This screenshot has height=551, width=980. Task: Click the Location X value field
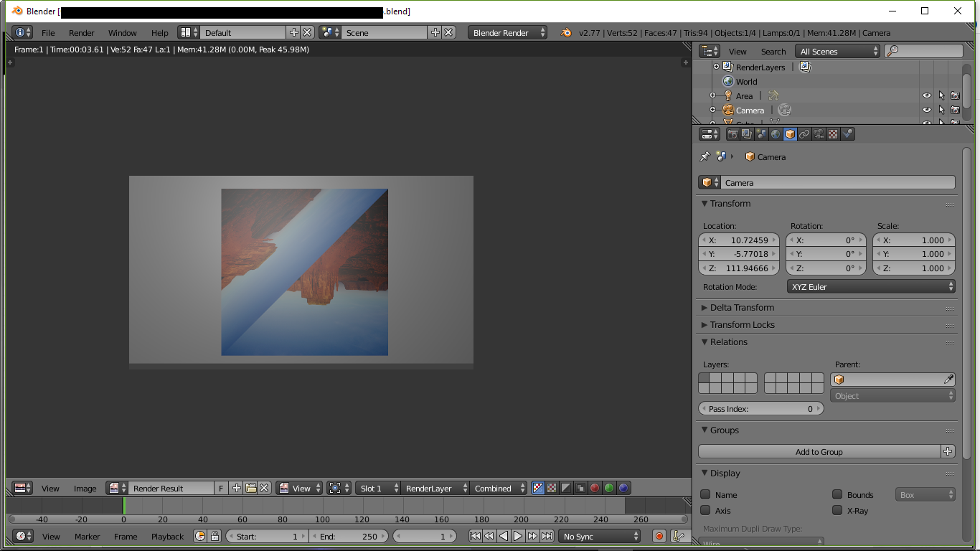pos(739,240)
